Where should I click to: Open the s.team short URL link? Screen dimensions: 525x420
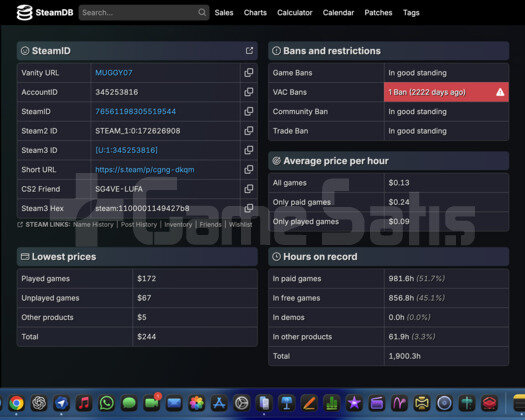coord(145,170)
